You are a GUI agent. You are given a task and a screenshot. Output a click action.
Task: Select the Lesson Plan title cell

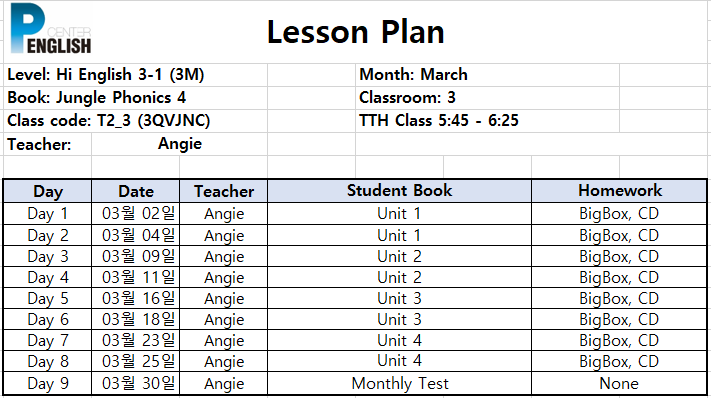tap(356, 32)
